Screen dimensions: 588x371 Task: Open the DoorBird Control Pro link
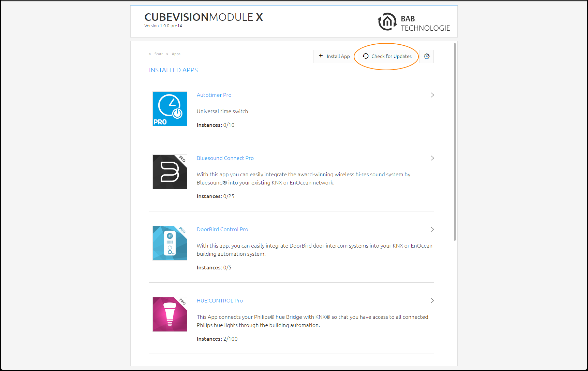222,229
